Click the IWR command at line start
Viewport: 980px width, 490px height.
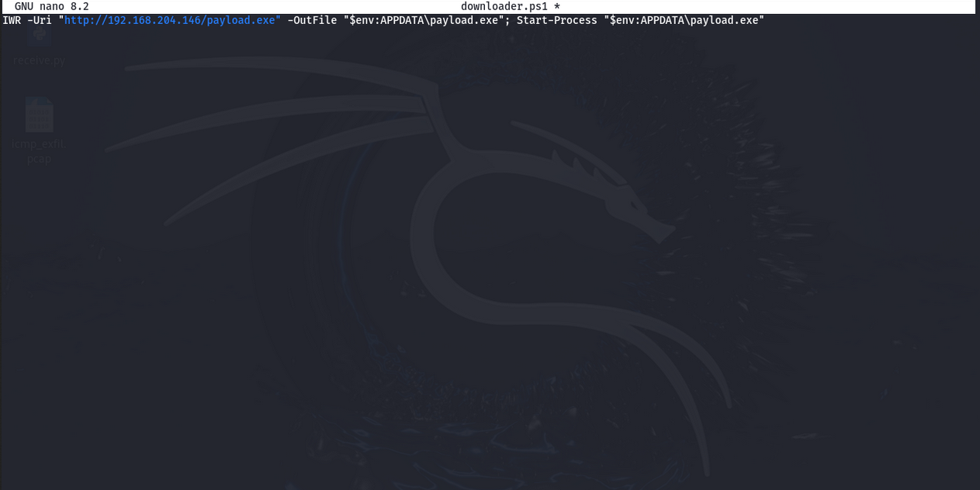click(x=12, y=20)
